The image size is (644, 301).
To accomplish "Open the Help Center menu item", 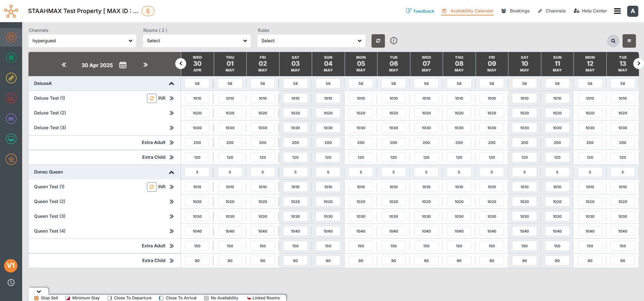I will click(x=590, y=11).
